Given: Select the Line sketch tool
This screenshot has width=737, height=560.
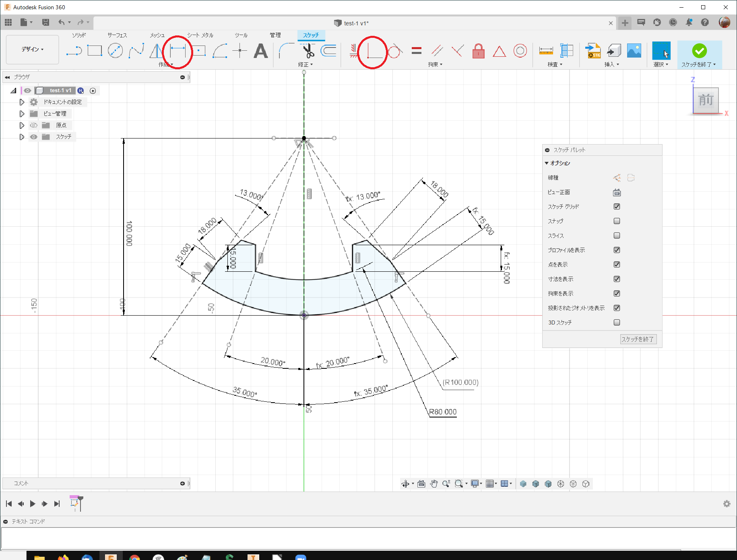Looking at the screenshot, I should pos(74,51).
